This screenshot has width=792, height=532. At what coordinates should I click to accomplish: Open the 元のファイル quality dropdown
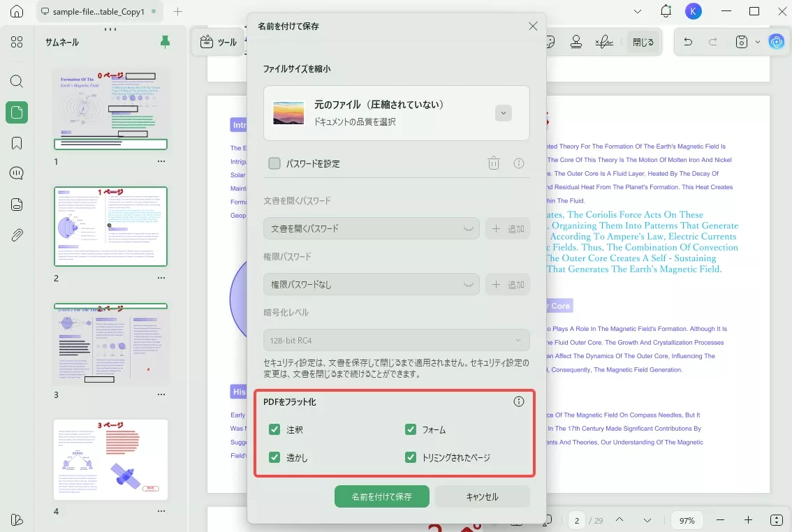tap(503, 112)
